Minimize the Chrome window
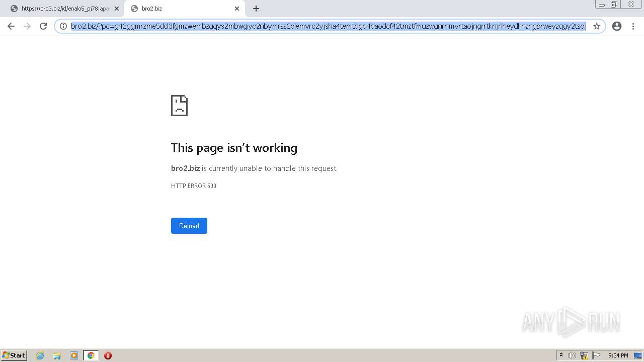The height and width of the screenshot is (362, 644). (x=602, y=5)
